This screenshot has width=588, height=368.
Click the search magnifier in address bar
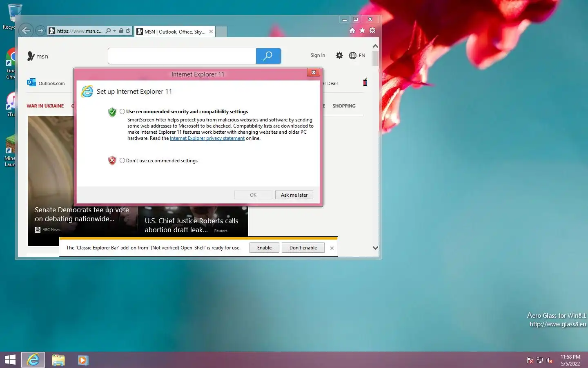[x=108, y=31]
